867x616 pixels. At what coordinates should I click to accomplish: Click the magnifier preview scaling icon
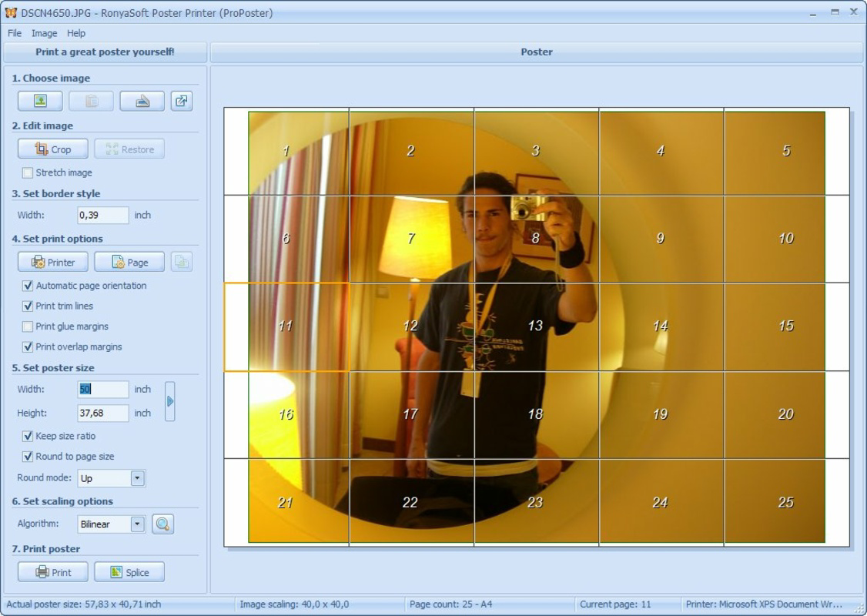[162, 524]
